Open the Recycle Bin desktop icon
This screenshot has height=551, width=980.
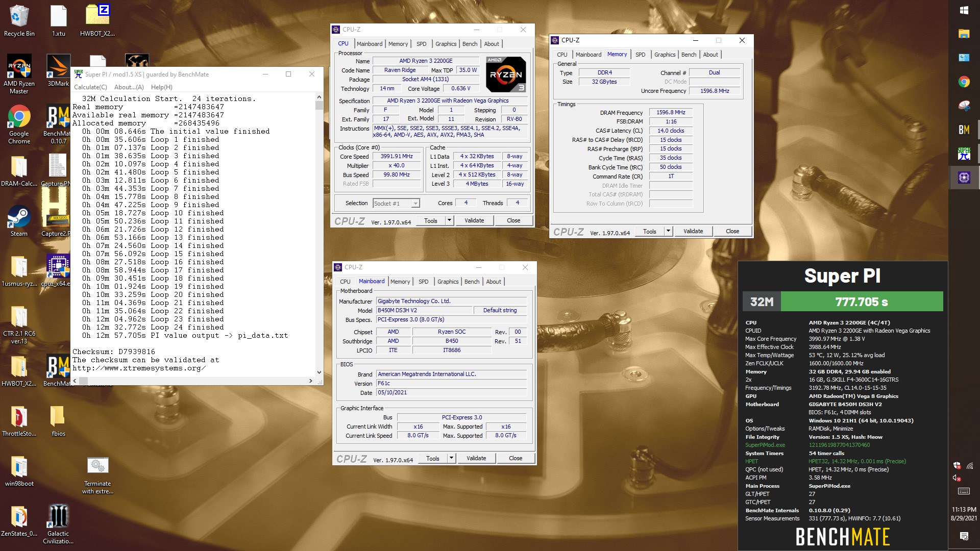[19, 20]
